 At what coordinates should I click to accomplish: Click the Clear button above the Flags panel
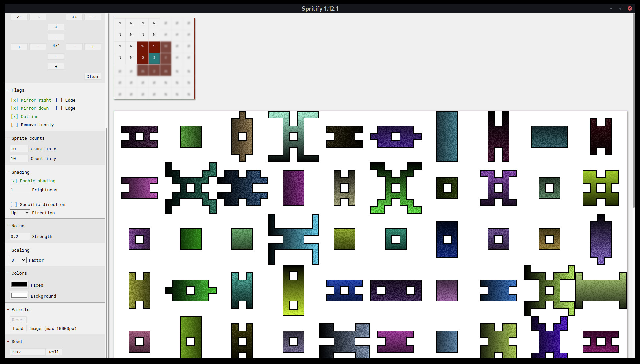tap(92, 76)
